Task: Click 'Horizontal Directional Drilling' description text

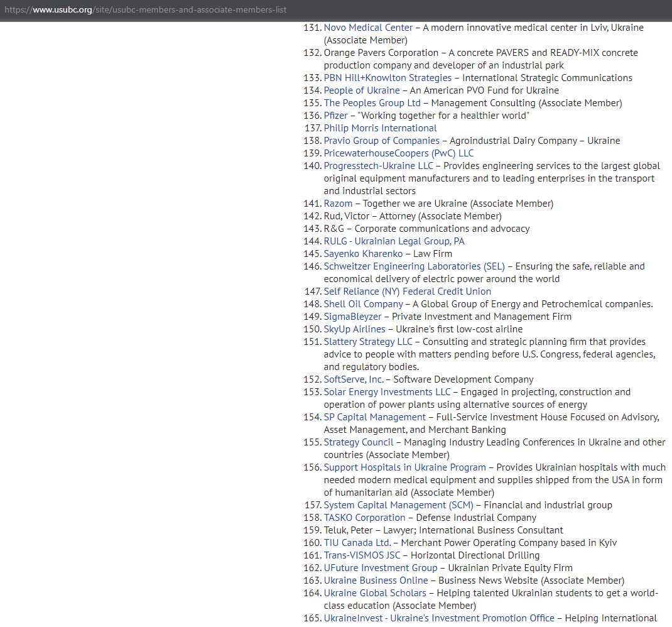Action: click(475, 555)
